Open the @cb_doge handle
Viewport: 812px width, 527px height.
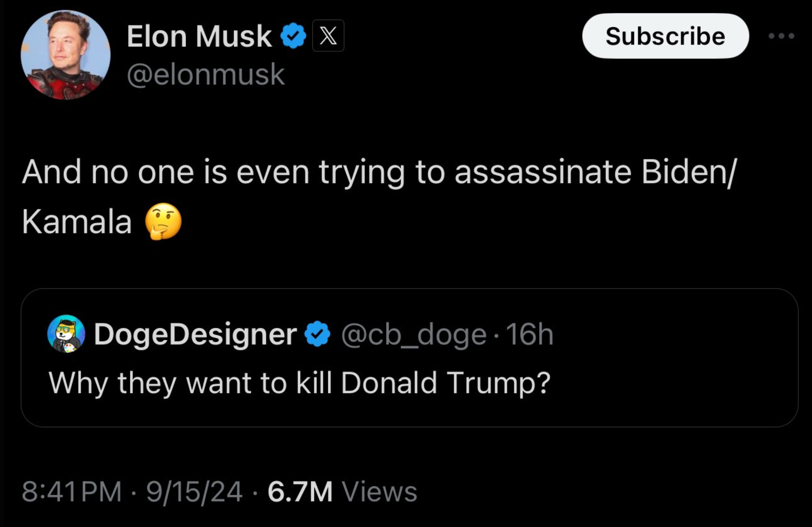click(413, 335)
